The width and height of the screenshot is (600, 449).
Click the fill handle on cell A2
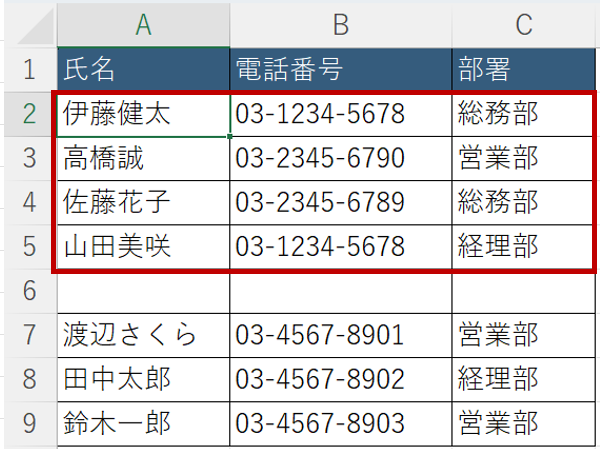[230, 136]
